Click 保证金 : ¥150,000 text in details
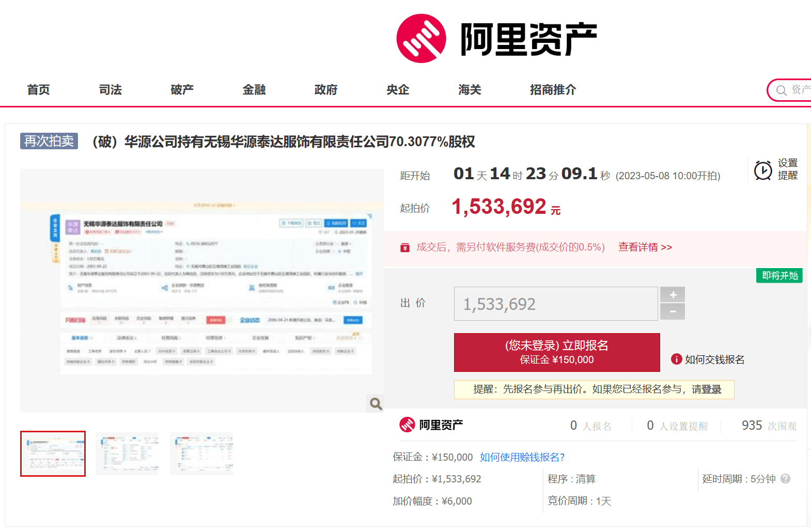This screenshot has height=532, width=811. [433, 457]
